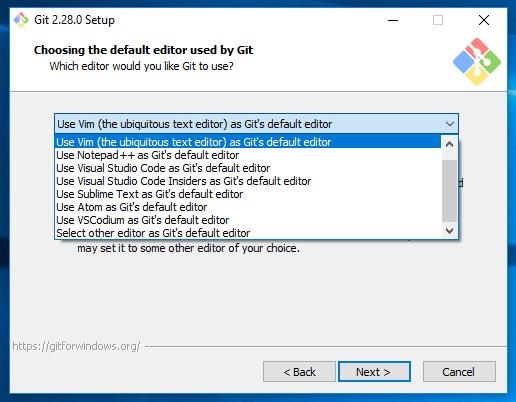Select Notepad++ as Git's default editor
Screen dimensions: 516x402
248,155
